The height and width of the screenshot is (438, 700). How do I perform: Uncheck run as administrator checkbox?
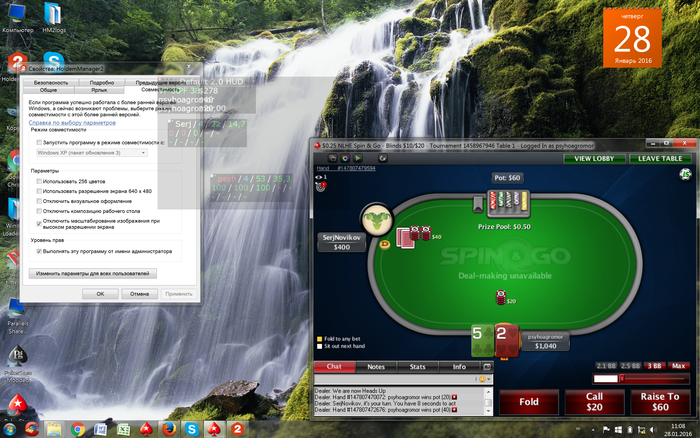[x=39, y=251]
